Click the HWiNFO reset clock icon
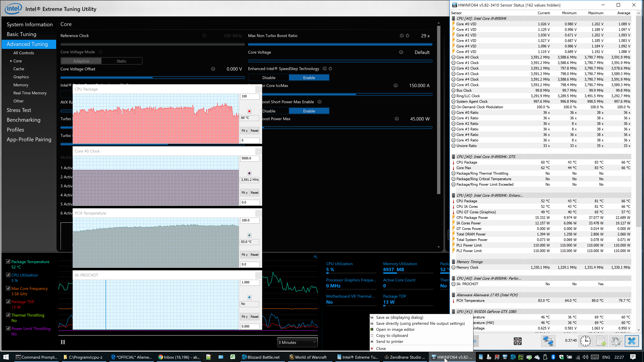This screenshot has width=644, height=362. 585,341
